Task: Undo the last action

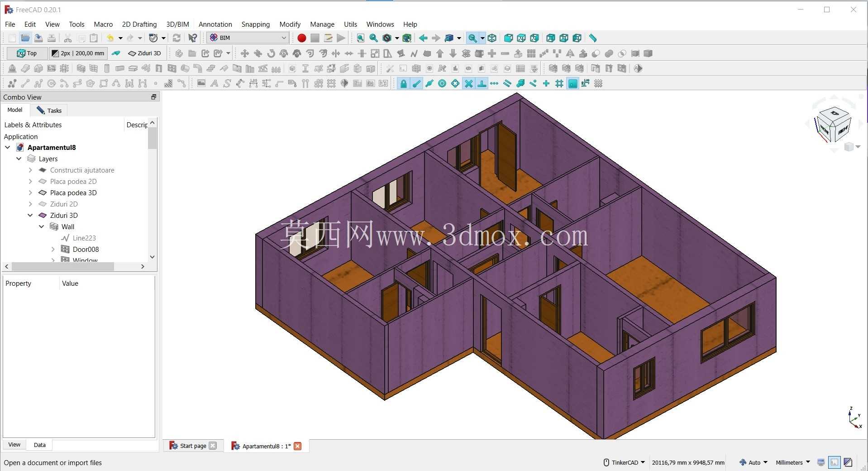Action: pos(110,38)
